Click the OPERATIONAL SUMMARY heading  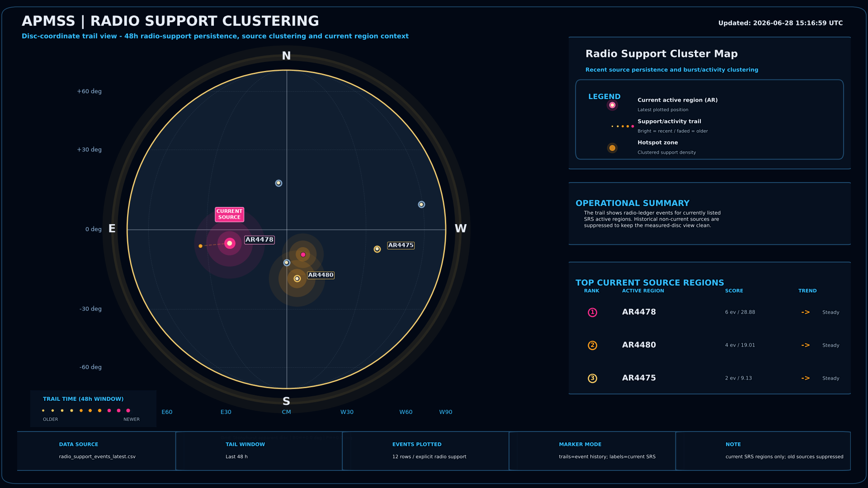[x=632, y=203]
